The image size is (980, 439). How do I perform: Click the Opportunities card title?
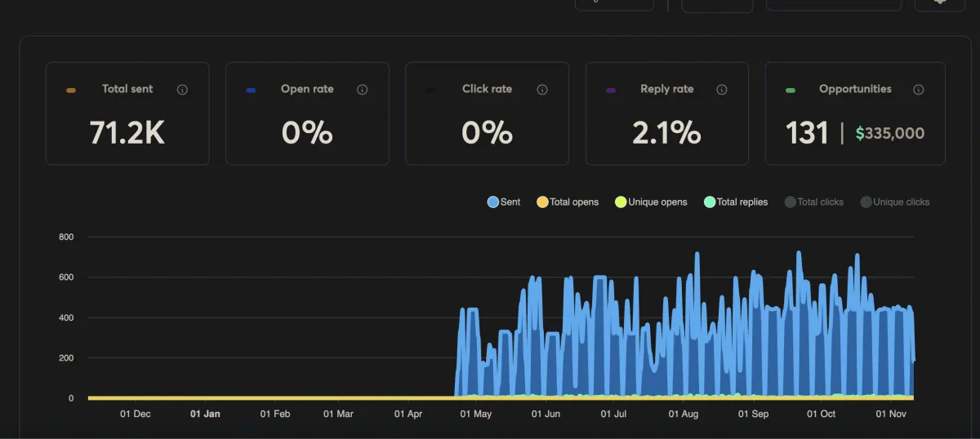coord(855,89)
